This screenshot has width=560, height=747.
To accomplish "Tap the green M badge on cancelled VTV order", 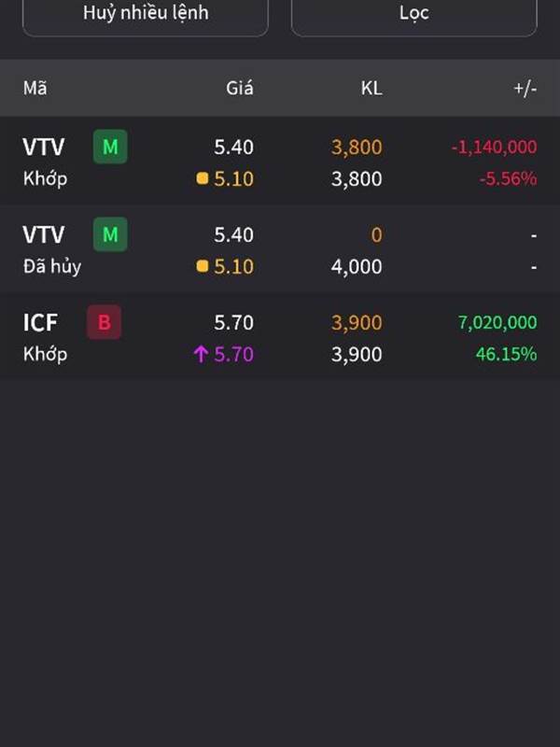I will point(110,234).
